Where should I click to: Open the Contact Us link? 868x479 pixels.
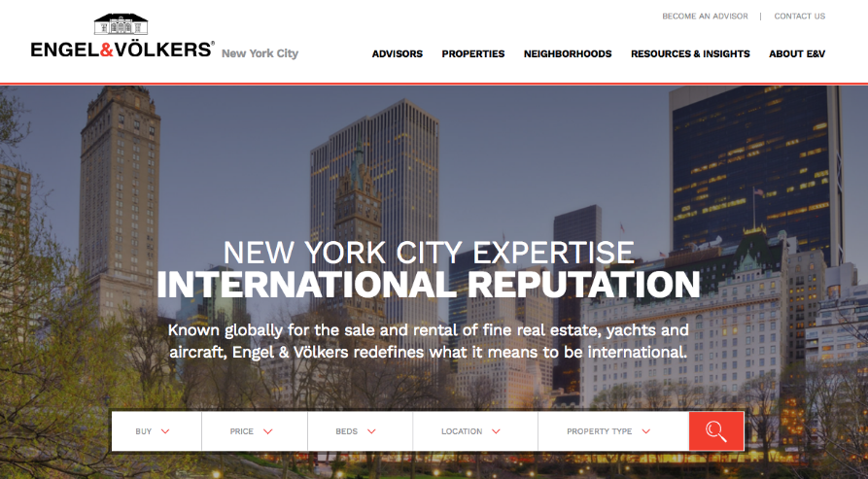pos(799,17)
